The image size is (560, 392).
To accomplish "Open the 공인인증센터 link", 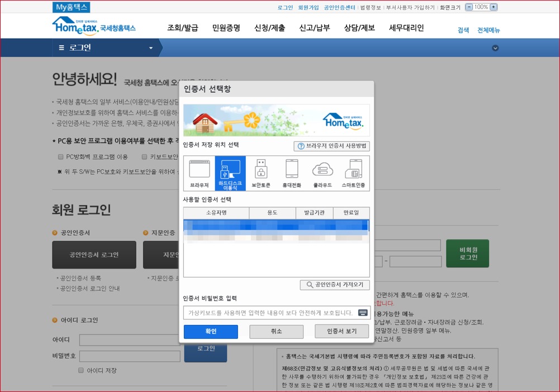I will (339, 7).
